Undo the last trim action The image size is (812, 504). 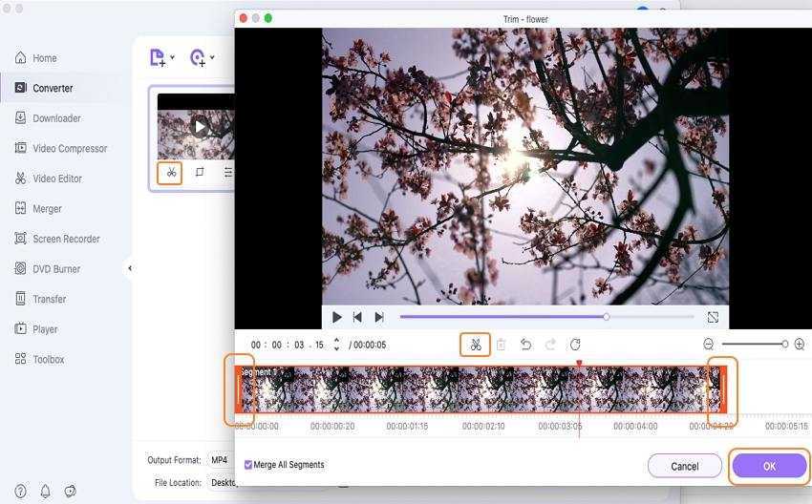coord(525,345)
